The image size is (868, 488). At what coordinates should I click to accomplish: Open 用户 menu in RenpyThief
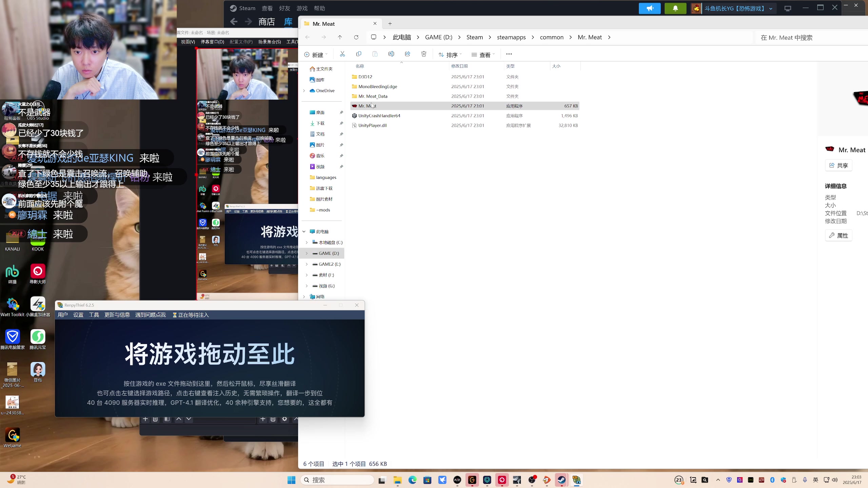point(63,315)
